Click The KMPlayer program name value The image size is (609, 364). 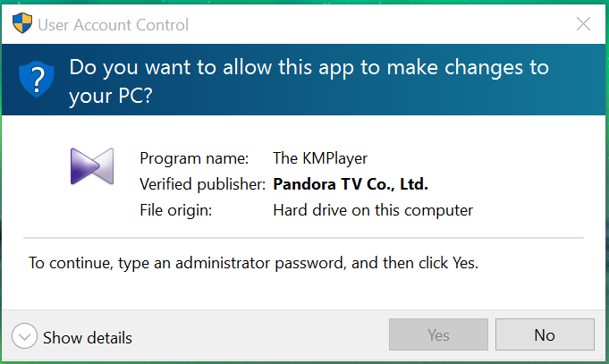[x=320, y=158]
